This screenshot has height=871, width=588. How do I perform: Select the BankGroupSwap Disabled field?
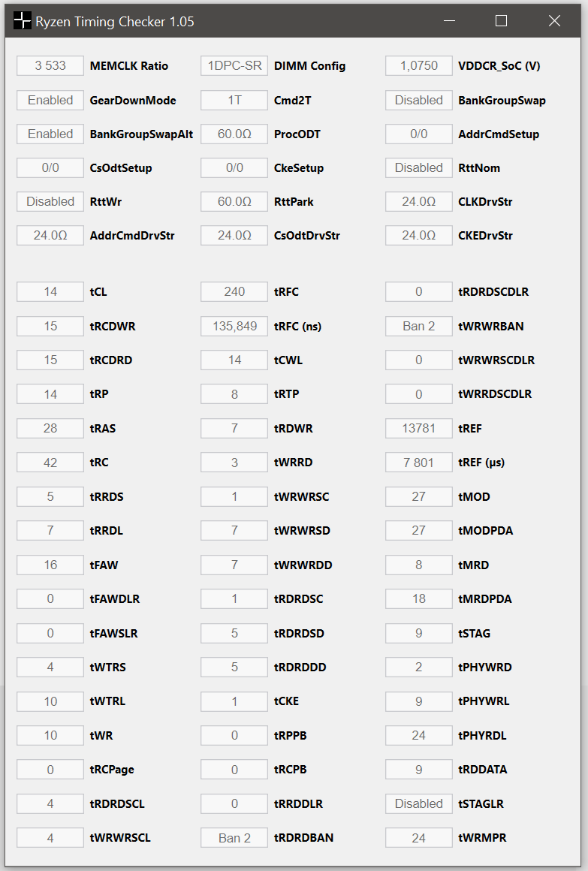pyautogui.click(x=419, y=100)
